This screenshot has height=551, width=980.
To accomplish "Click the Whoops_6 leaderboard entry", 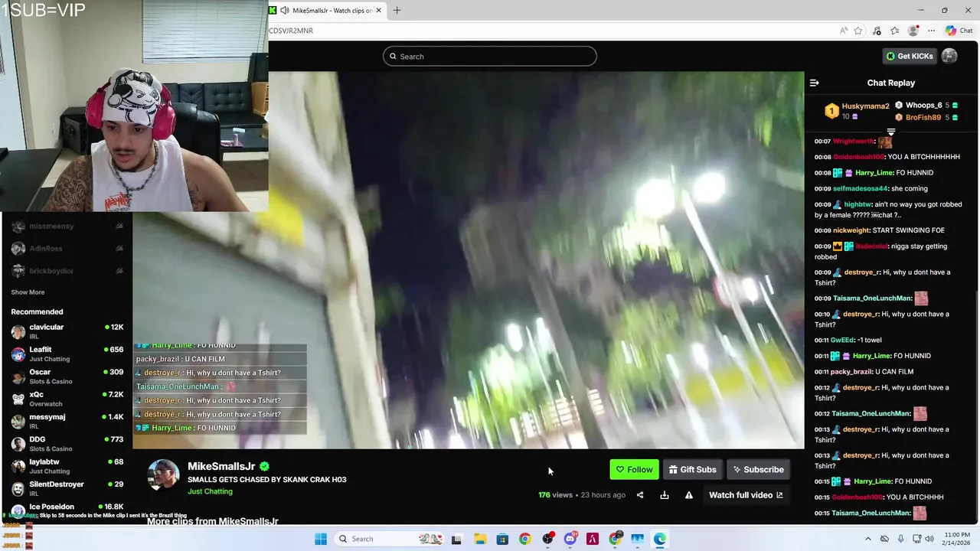I will tap(927, 106).
